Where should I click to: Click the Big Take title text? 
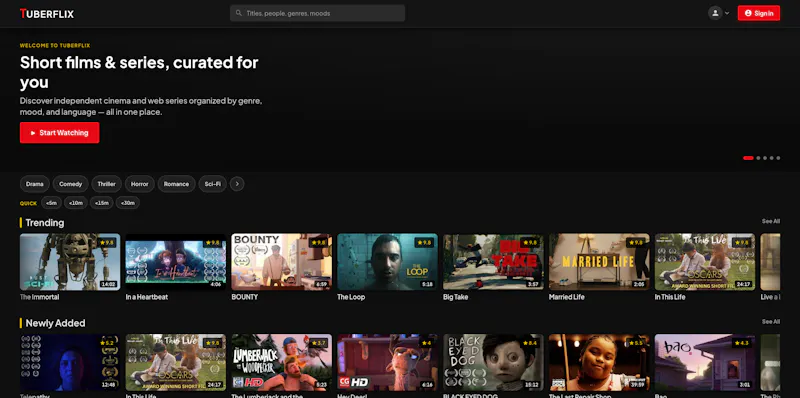(456, 297)
